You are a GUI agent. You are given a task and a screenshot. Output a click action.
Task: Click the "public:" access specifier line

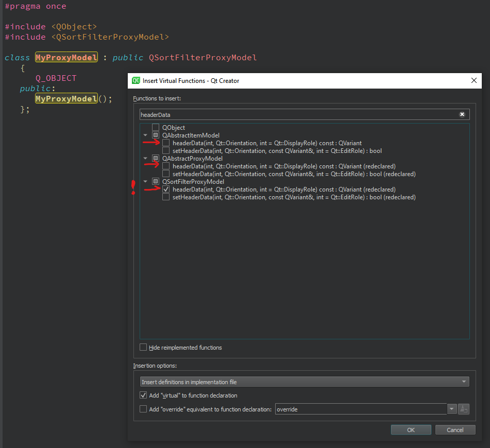(38, 89)
